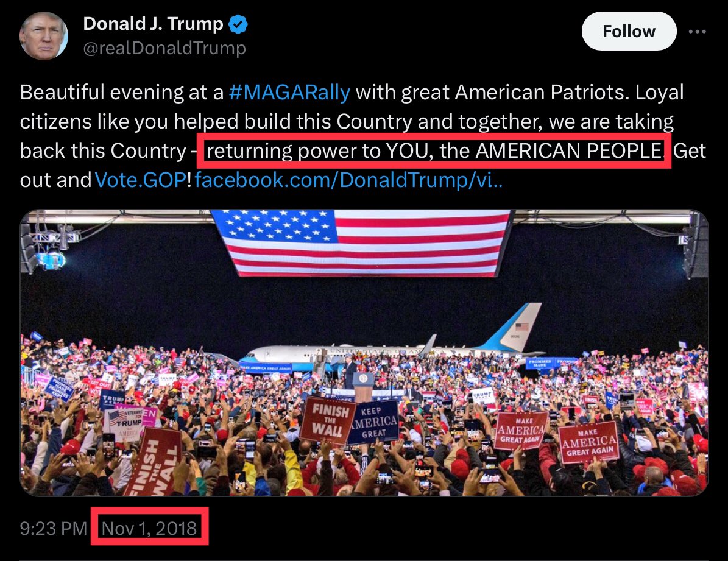Click the @realDonaldTrump handle
Viewport: 728px width, 561px height.
click(x=164, y=48)
